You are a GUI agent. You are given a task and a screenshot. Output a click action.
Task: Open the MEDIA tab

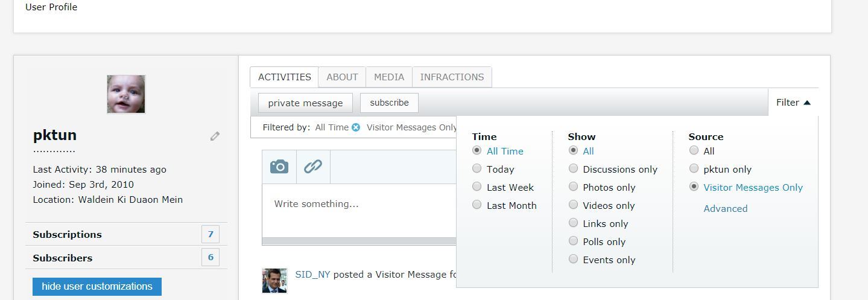coord(389,77)
